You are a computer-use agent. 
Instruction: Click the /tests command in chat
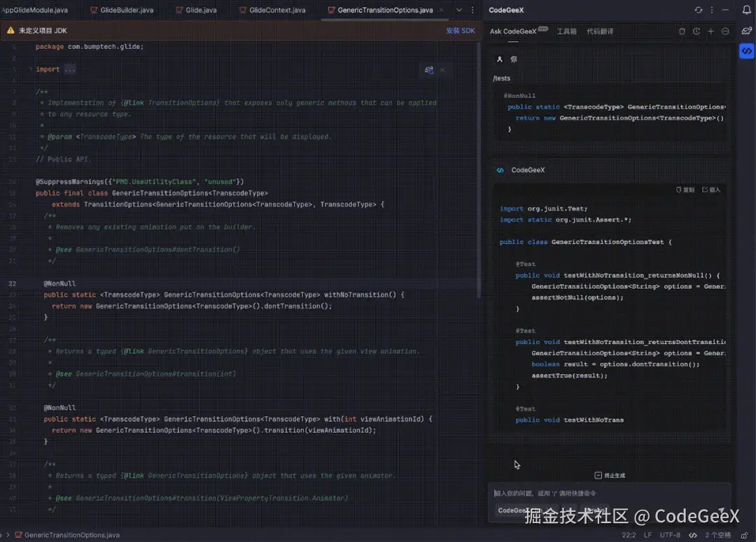(x=501, y=78)
